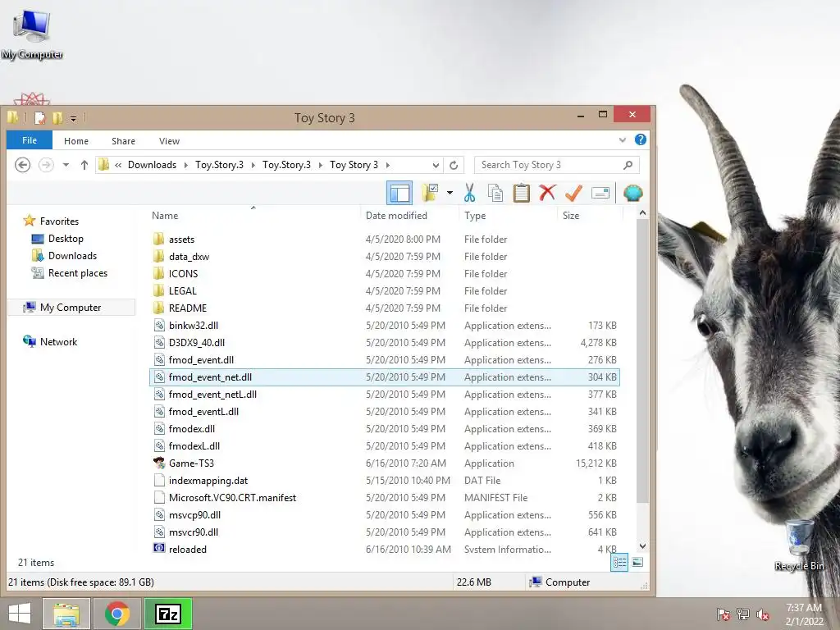This screenshot has width=840, height=630.
Task: Sort by the Name column header
Action: click(x=165, y=216)
